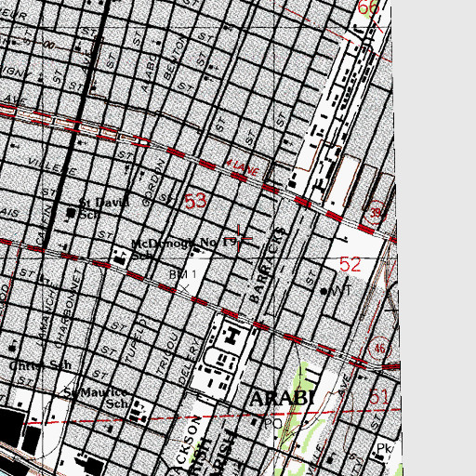Click the red section number 52

pos(350,264)
